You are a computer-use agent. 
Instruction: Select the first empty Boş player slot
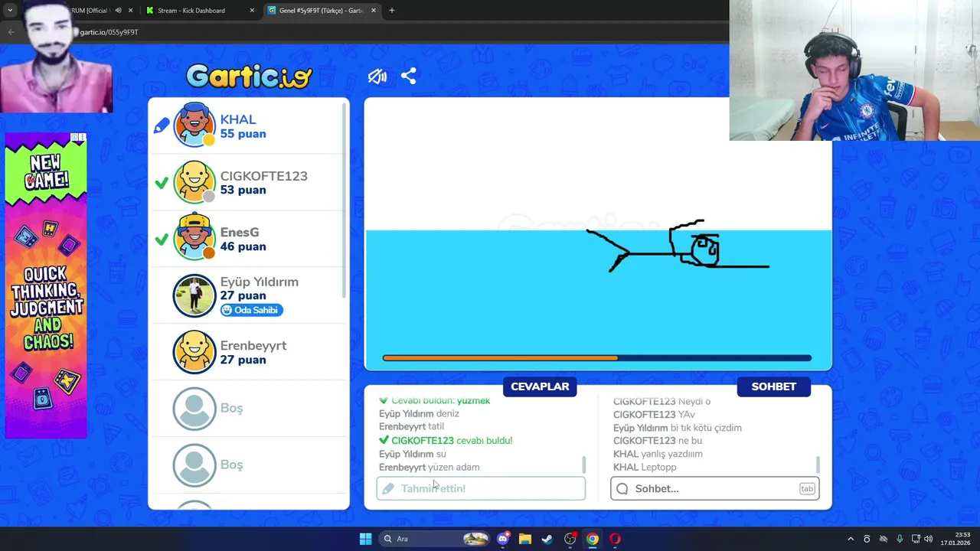click(249, 409)
